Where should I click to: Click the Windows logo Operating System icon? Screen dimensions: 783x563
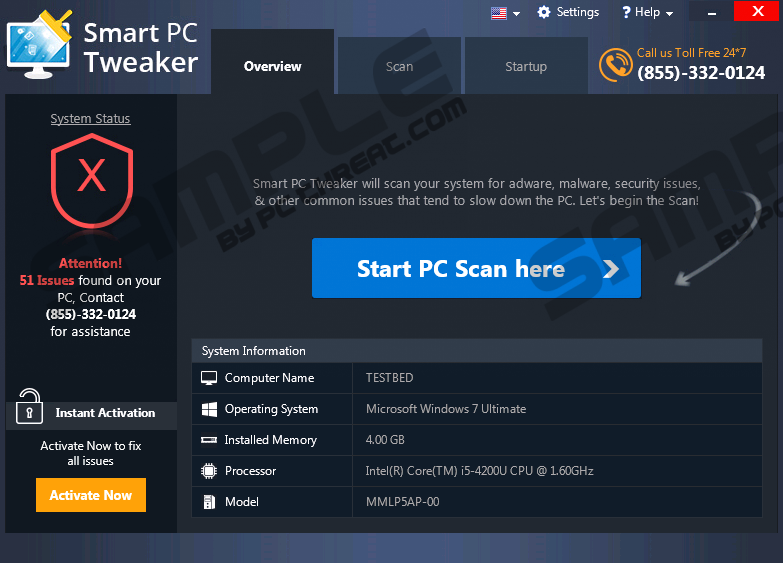209,409
